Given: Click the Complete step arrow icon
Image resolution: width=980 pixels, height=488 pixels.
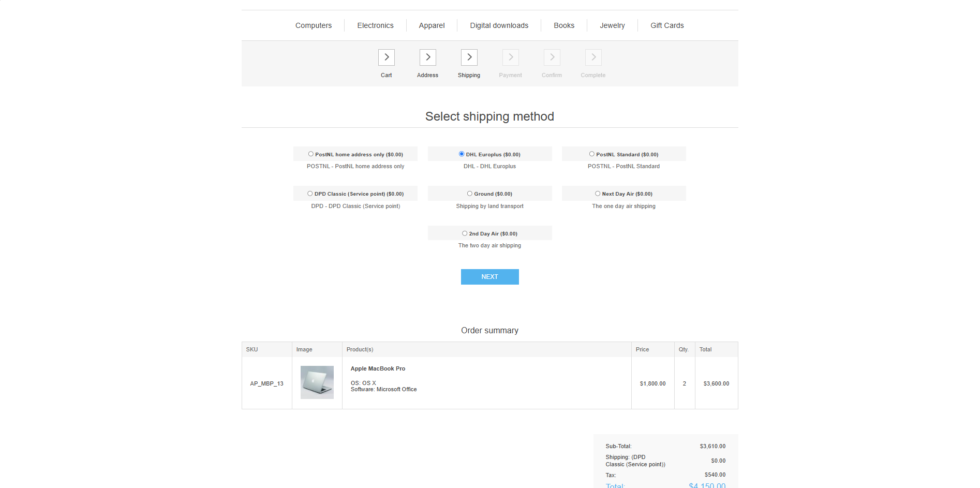Looking at the screenshot, I should coord(593,57).
